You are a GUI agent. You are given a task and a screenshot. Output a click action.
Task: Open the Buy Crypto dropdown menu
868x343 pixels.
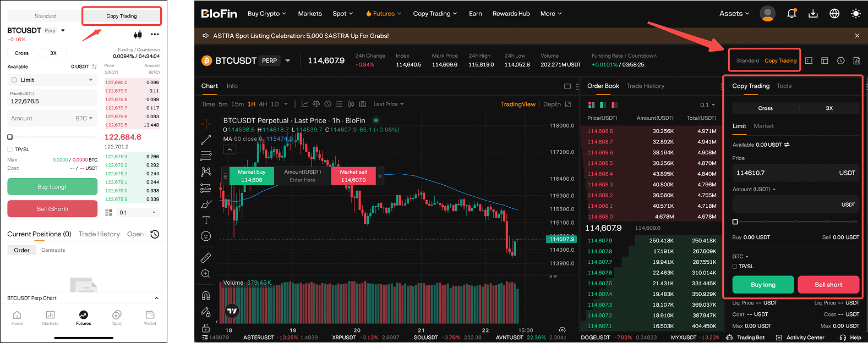coord(267,14)
